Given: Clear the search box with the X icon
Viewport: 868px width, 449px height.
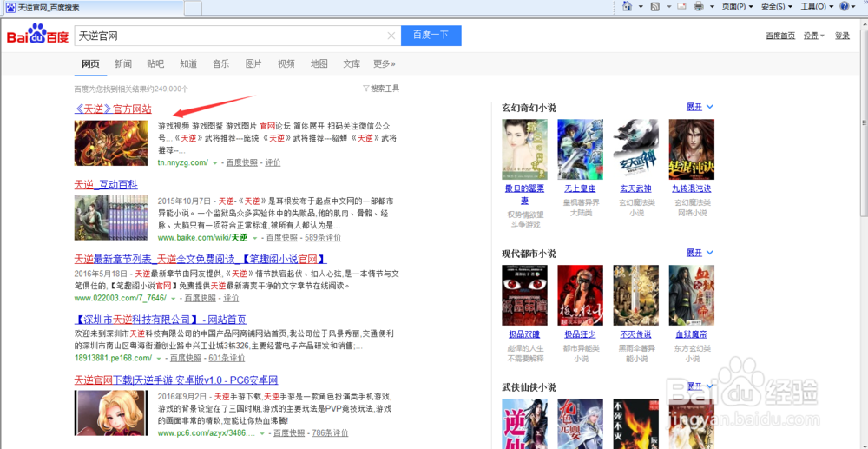Looking at the screenshot, I should point(391,36).
